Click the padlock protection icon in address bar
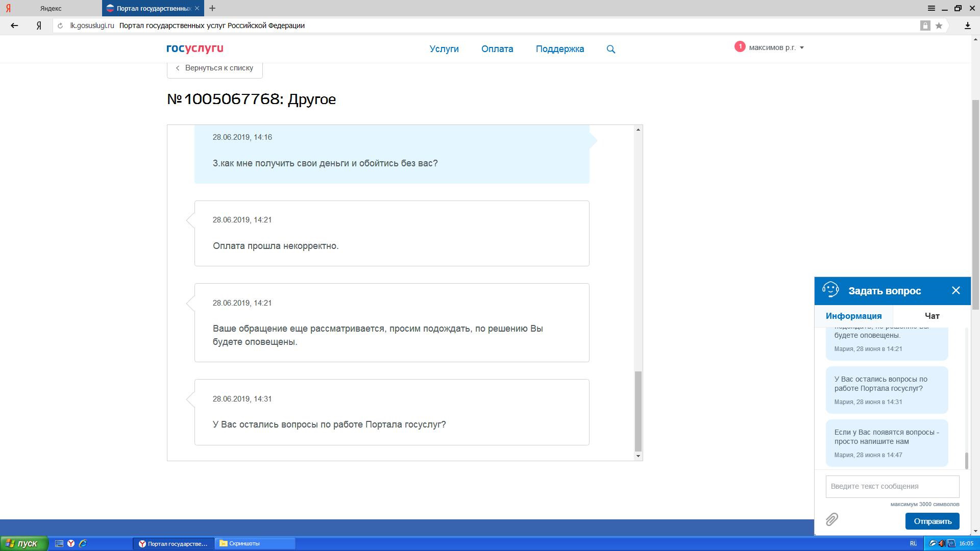980x551 pixels. [x=925, y=26]
